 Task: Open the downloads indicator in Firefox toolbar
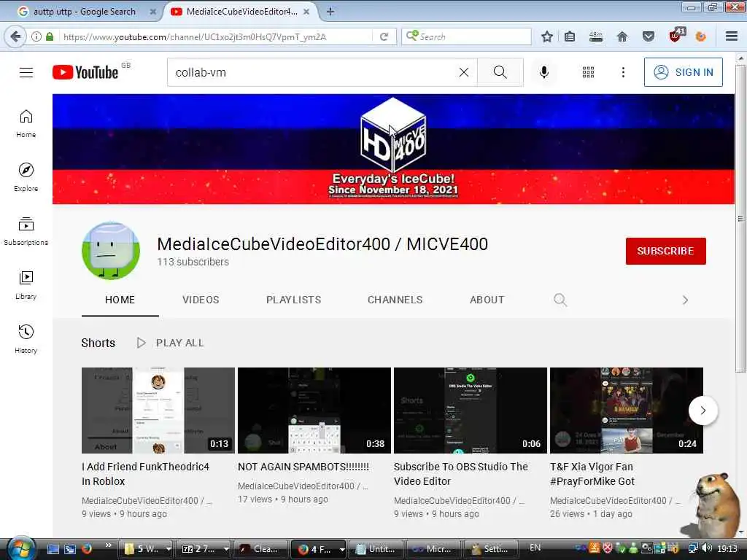(595, 36)
